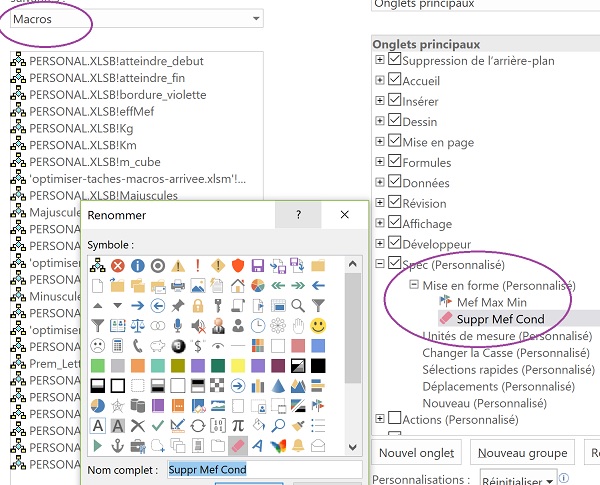Viewport: 600px width, 485px height.
Task: Select PERSONAL.XLSB!bordure_violette macro
Action: [x=118, y=95]
